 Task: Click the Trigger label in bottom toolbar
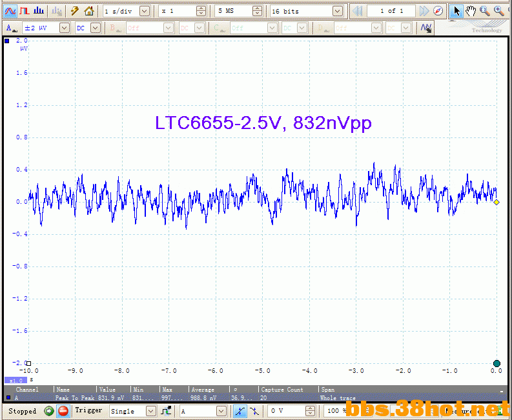click(x=88, y=410)
